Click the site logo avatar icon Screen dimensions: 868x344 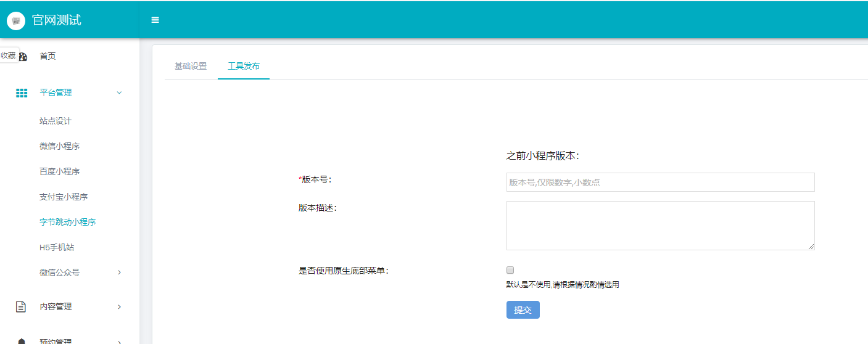[x=16, y=20]
